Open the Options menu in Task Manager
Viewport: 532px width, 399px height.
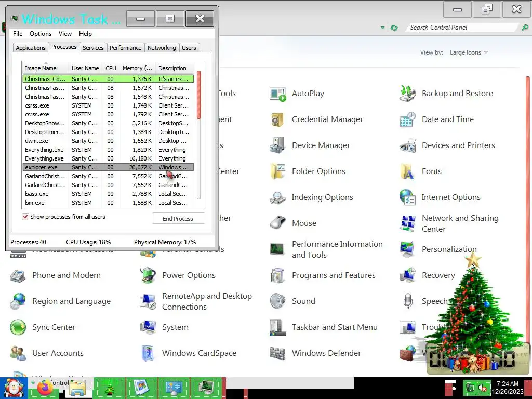[41, 34]
